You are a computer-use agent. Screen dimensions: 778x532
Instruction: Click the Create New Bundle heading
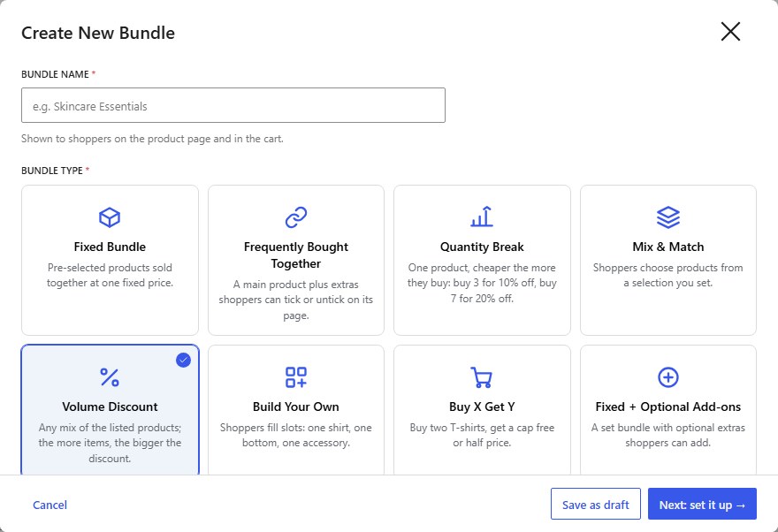pos(98,33)
